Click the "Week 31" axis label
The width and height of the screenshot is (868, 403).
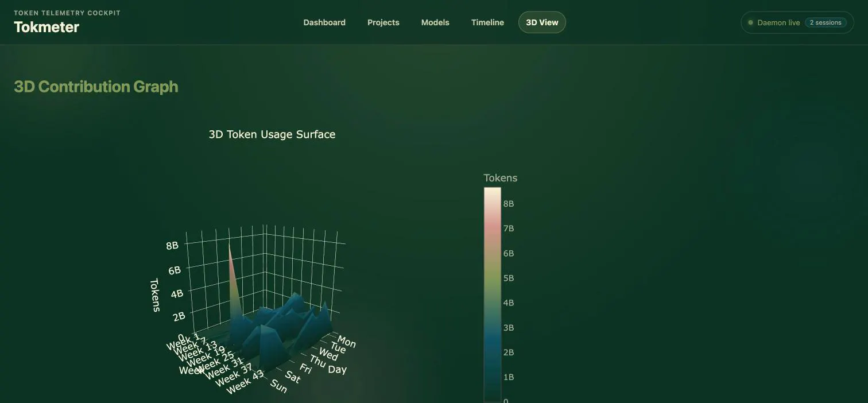(x=224, y=367)
